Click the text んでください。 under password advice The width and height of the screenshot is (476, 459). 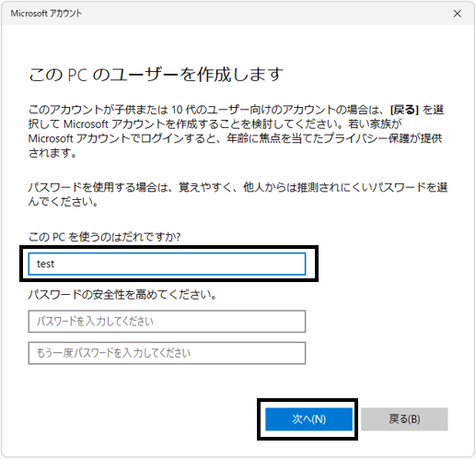[63, 202]
